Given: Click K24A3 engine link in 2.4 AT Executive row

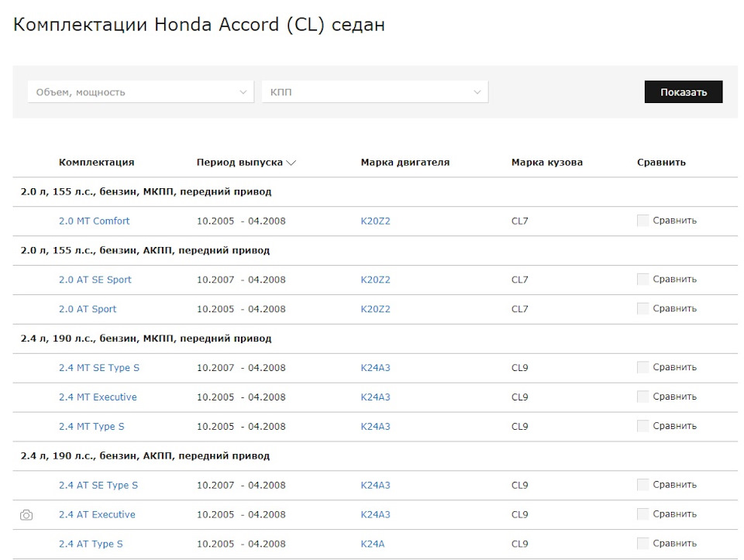Looking at the screenshot, I should (375, 515).
